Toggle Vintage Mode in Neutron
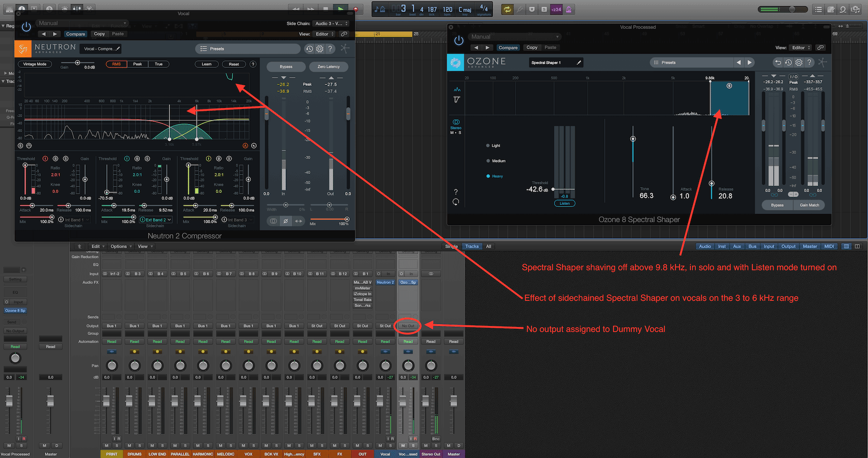 (35, 64)
